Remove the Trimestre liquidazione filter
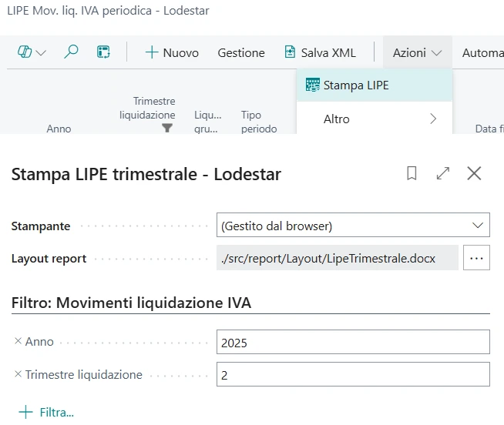504x425 pixels. [x=18, y=374]
